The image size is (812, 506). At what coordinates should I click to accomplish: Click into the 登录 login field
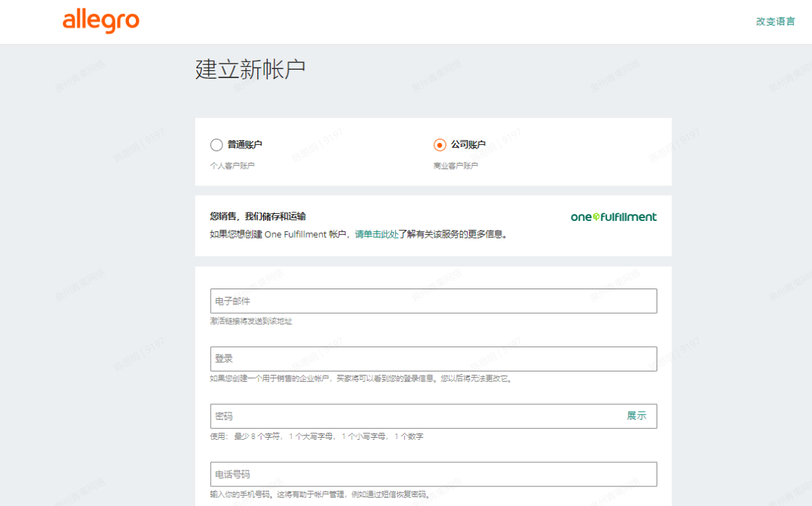tap(433, 359)
